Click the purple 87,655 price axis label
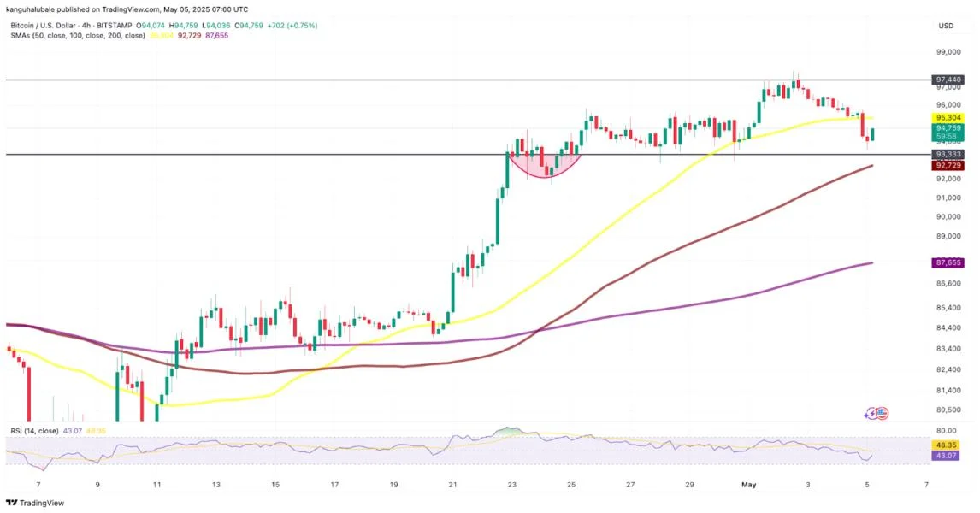This screenshot has height=513, width=980. [x=948, y=263]
